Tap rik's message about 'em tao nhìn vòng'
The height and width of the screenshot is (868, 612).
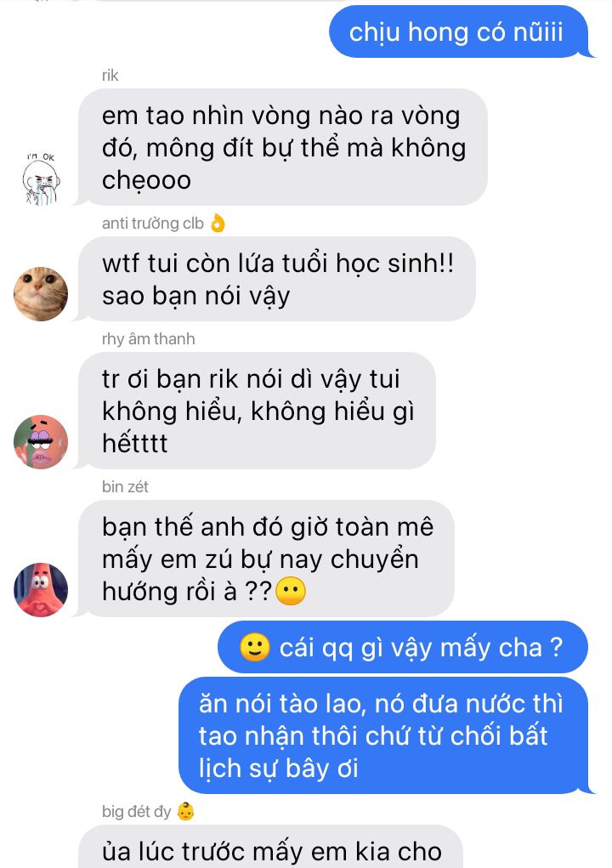(x=283, y=147)
